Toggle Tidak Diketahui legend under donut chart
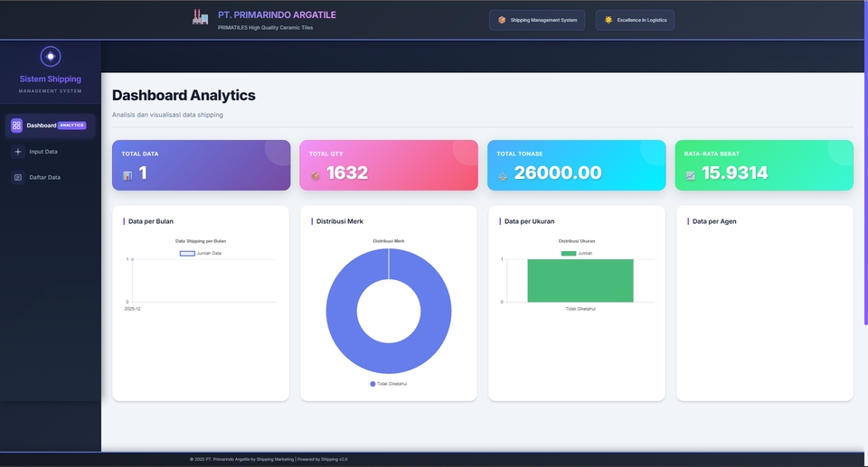This screenshot has width=868, height=467. (389, 384)
